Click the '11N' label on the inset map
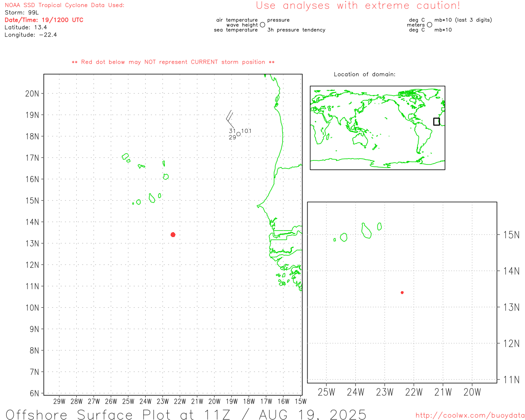The width and height of the screenshot is (525, 420). pos(511,380)
